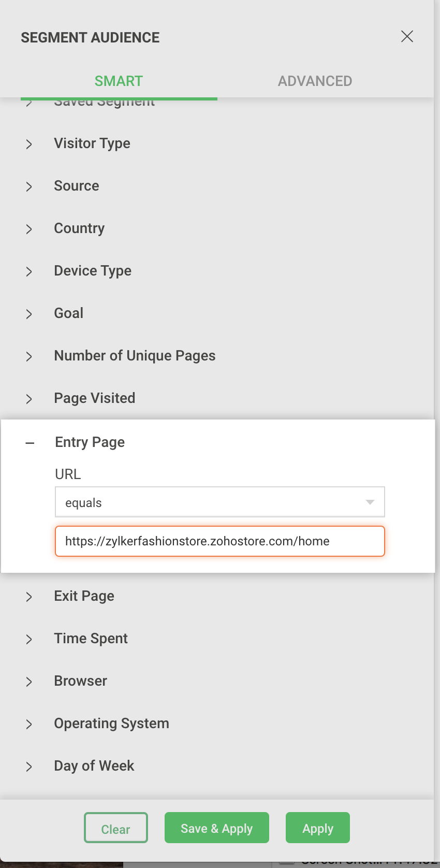Select the Smart tab

pyautogui.click(x=119, y=81)
